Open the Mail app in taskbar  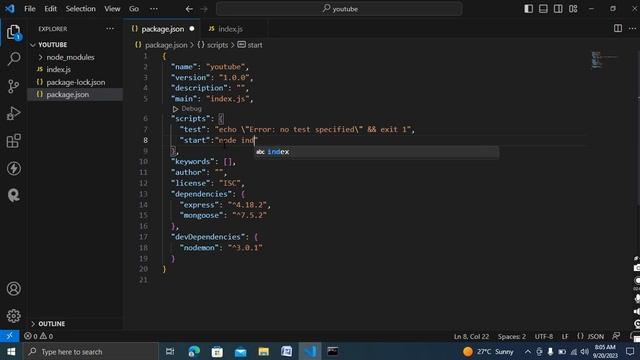pyautogui.click(x=240, y=351)
